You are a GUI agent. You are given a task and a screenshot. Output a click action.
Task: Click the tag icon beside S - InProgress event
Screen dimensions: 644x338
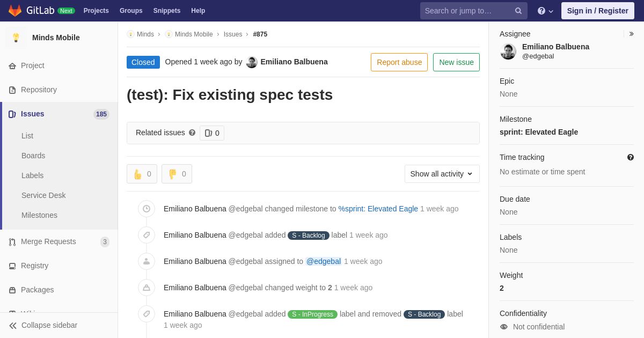[147, 314]
